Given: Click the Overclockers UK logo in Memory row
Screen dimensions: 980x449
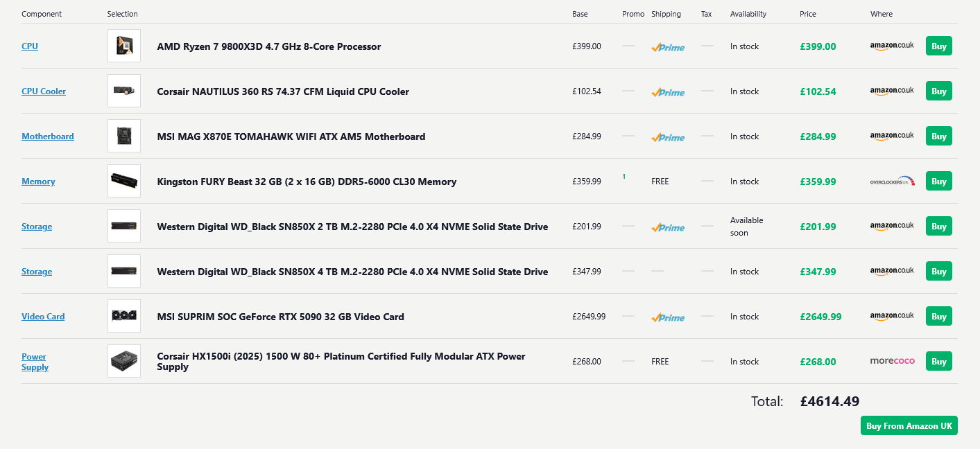Looking at the screenshot, I should tap(893, 181).
